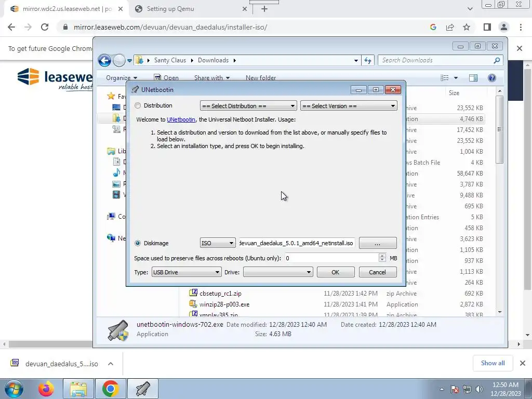Image resolution: width=532 pixels, height=399 pixels.
Task: Open the Select Version dropdown
Action: (x=349, y=106)
